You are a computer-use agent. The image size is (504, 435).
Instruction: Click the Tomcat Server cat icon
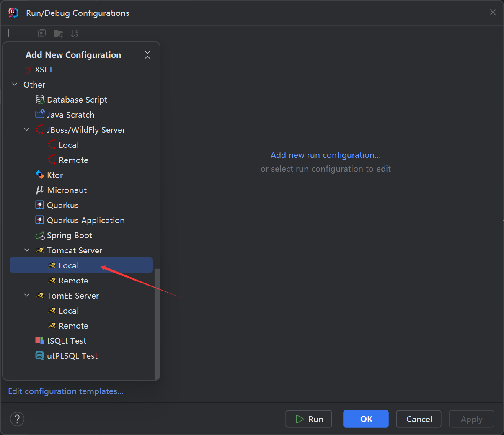(x=40, y=250)
